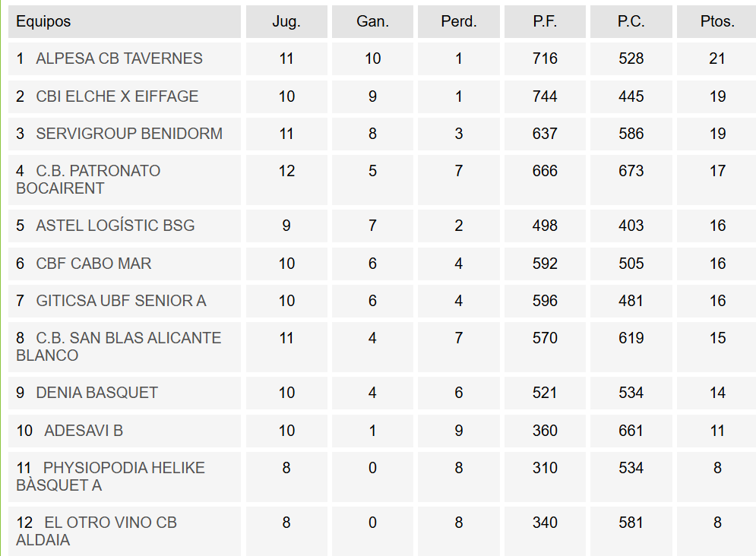Image resolution: width=756 pixels, height=556 pixels.
Task: Click ALPESA CB TAVERNES points value 21
Action: [717, 58]
